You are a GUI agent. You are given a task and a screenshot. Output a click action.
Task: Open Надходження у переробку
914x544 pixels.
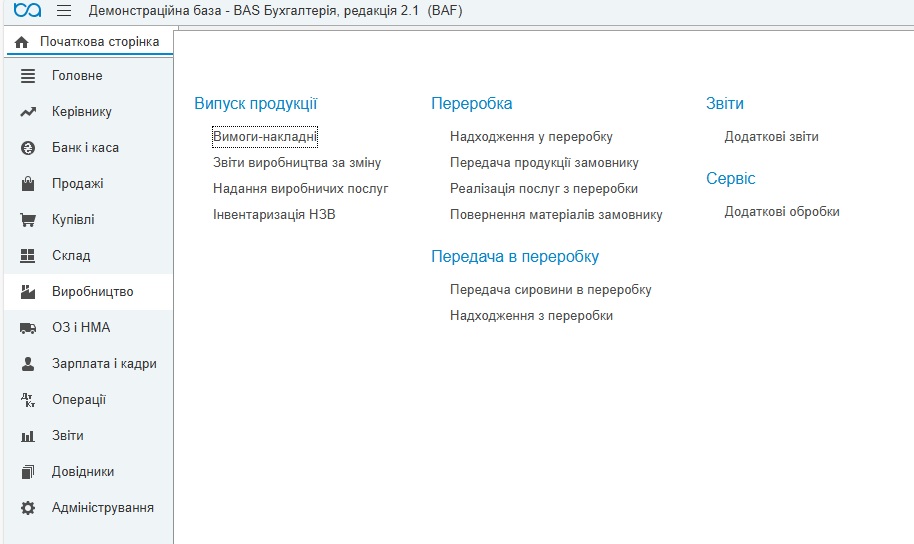pyautogui.click(x=531, y=136)
